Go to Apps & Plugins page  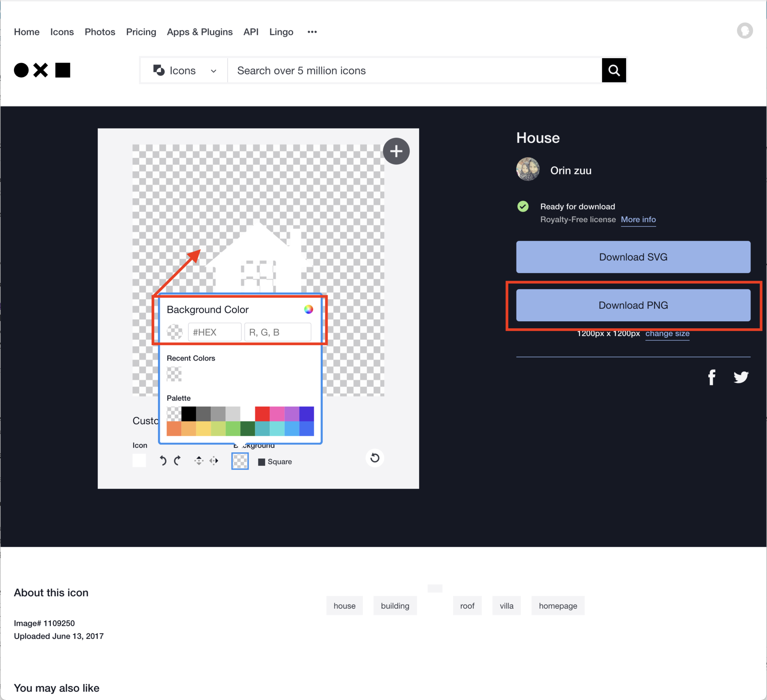199,32
